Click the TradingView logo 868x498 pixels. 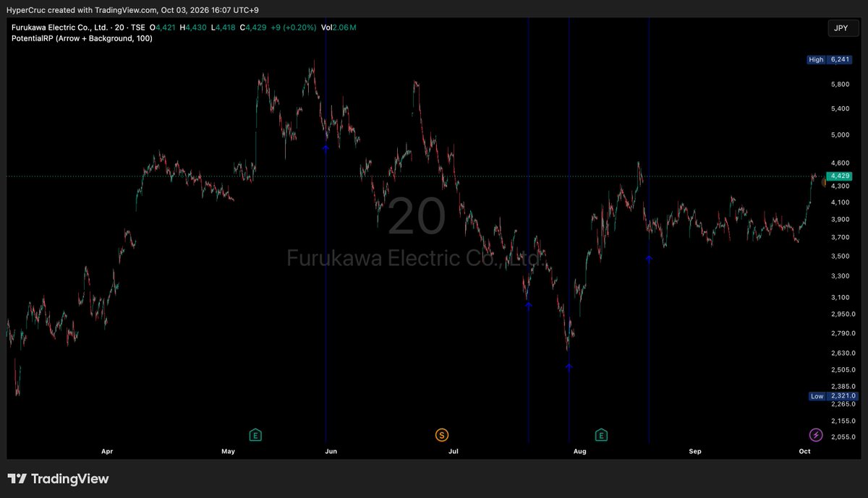(58, 478)
